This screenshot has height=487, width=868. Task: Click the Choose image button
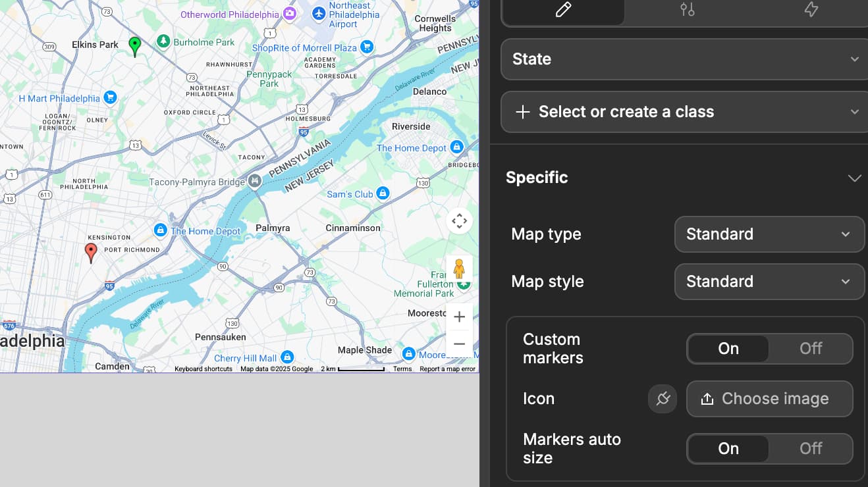(x=769, y=399)
